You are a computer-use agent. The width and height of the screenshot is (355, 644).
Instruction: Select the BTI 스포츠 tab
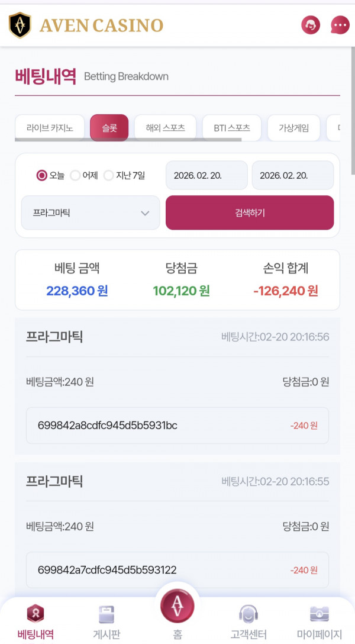pyautogui.click(x=233, y=128)
